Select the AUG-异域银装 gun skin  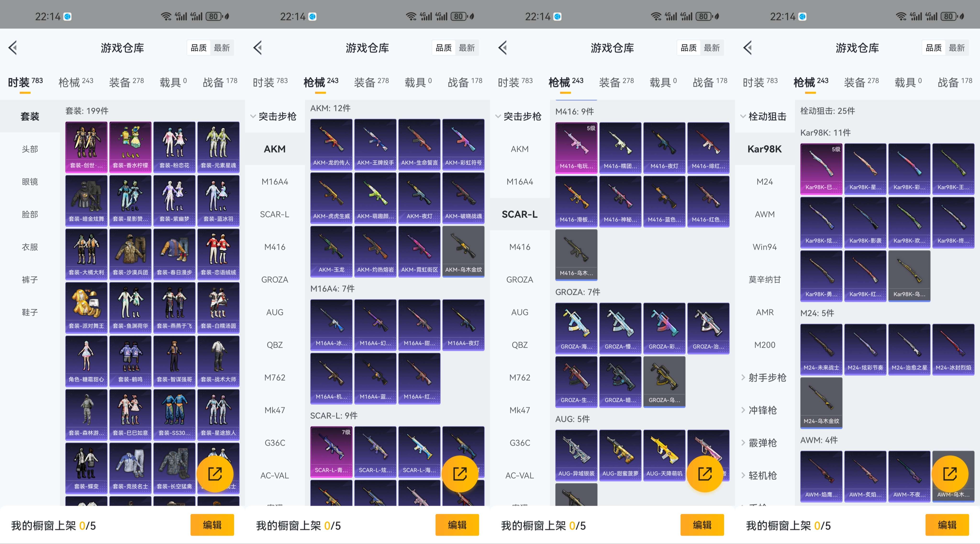576,456
